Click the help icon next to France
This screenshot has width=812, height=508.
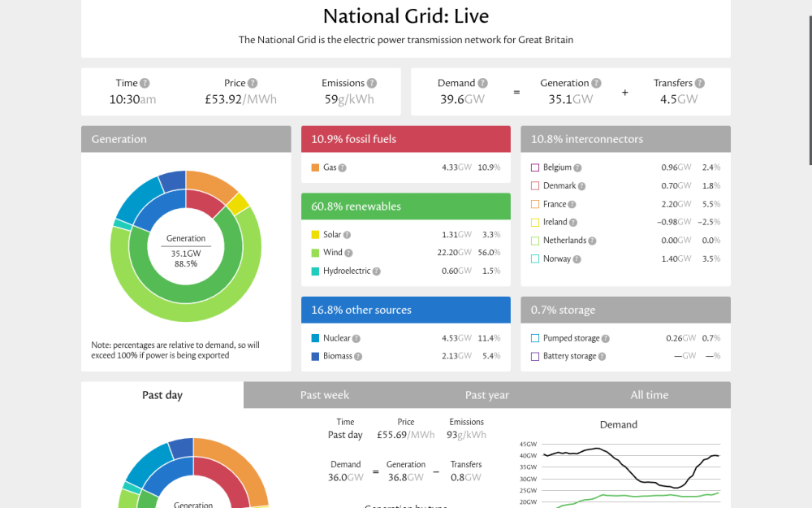point(572,204)
